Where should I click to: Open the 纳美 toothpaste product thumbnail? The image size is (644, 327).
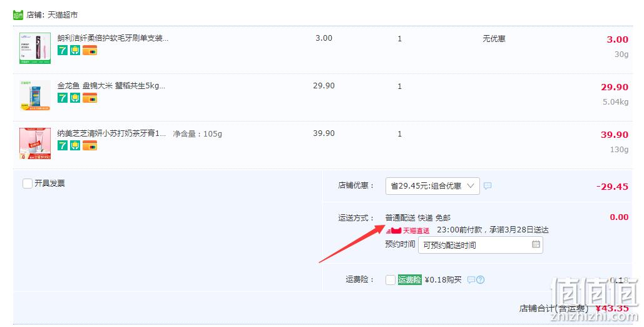[x=35, y=143]
